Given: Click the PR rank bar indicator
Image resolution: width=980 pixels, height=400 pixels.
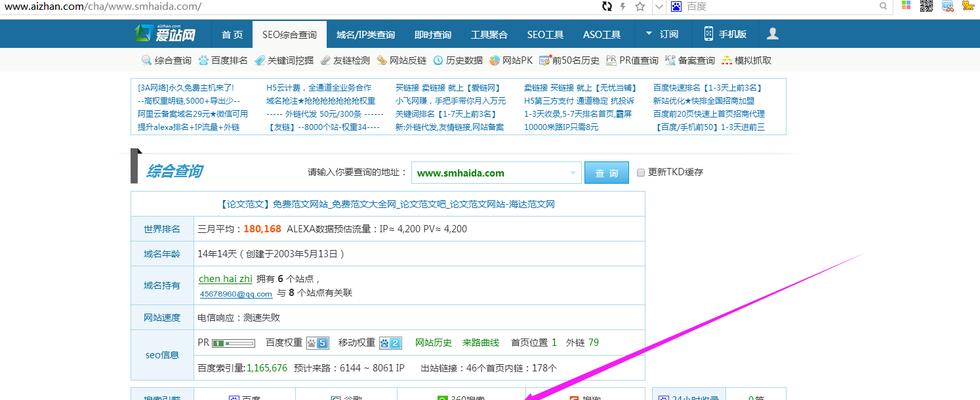Looking at the screenshot, I should (234, 343).
